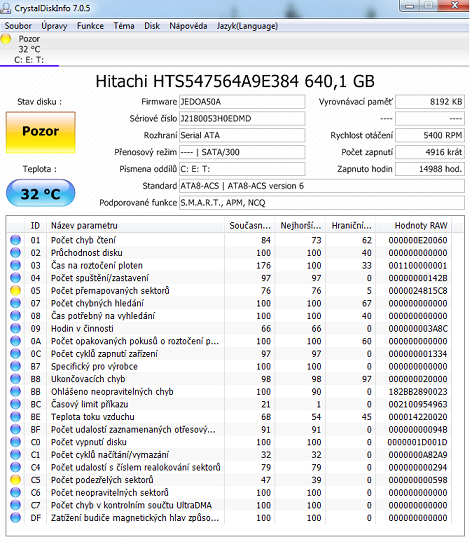Screen dimensions: 472x542
Task: Click the Nejhorší... column header
Action: coord(300,226)
